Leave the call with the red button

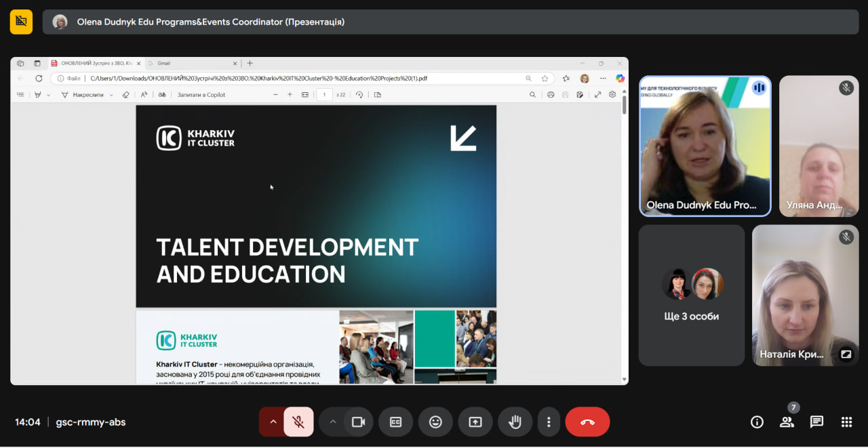(x=587, y=422)
